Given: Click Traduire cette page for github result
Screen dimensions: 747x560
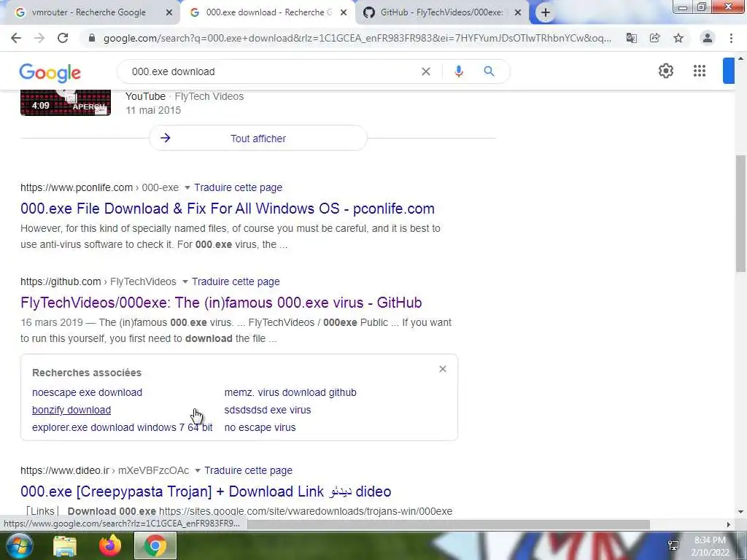Looking at the screenshot, I should click(x=236, y=282).
